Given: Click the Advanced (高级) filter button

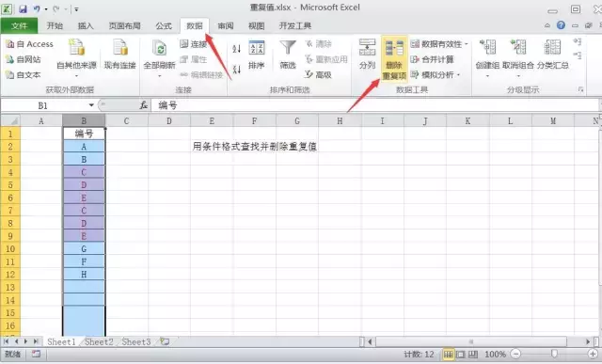Looking at the screenshot, I should pyautogui.click(x=318, y=74).
